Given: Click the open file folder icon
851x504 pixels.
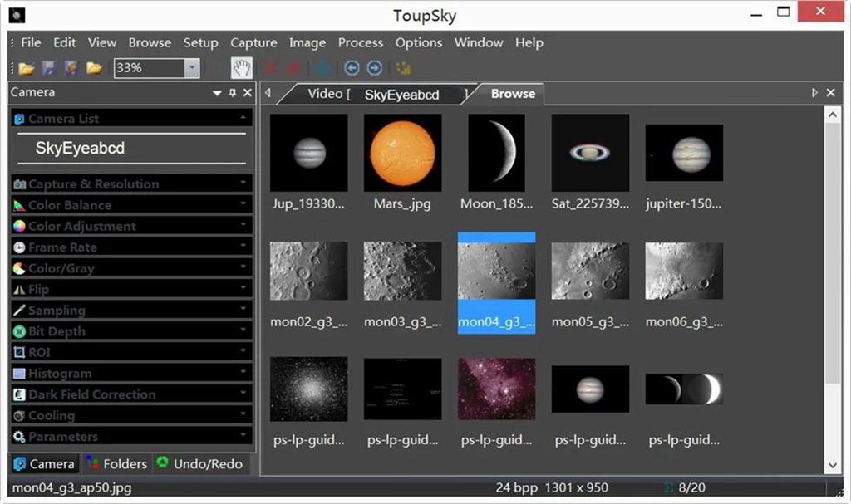Looking at the screenshot, I should point(26,68).
